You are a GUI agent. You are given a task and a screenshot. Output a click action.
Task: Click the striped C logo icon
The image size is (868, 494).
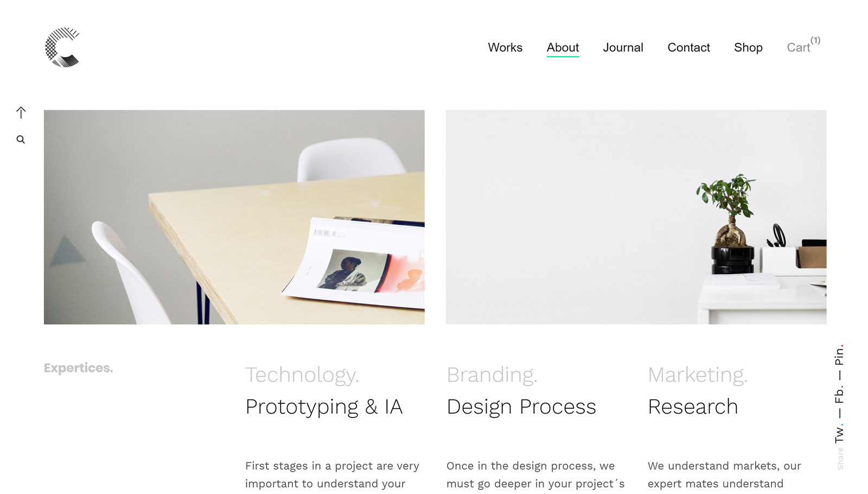[62, 47]
